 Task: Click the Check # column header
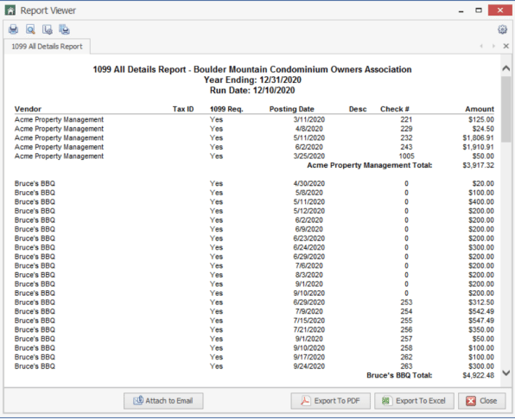click(x=395, y=109)
